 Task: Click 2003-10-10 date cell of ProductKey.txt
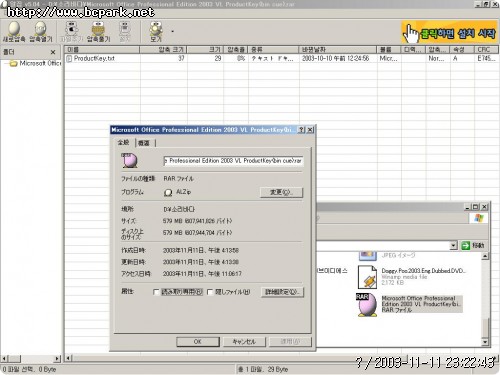[335, 58]
